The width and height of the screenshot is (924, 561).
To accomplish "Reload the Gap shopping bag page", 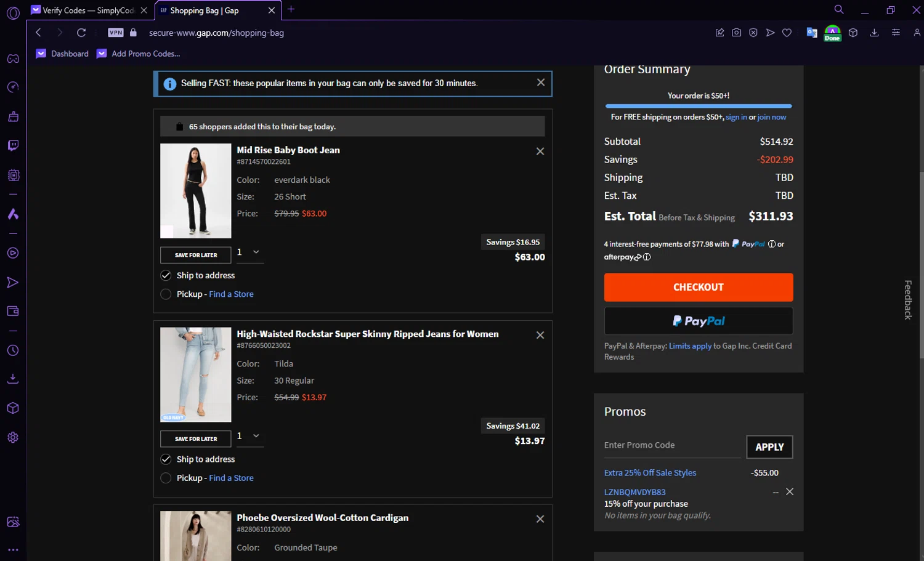I will point(81,33).
